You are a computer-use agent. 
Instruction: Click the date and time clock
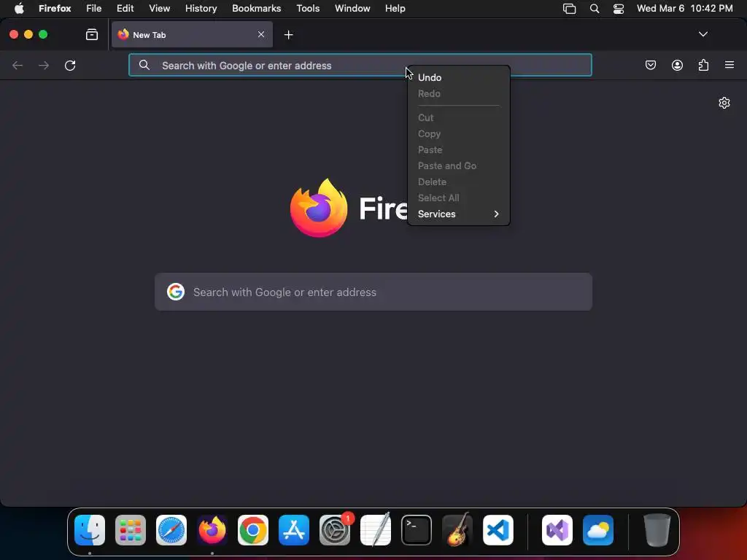(x=684, y=9)
